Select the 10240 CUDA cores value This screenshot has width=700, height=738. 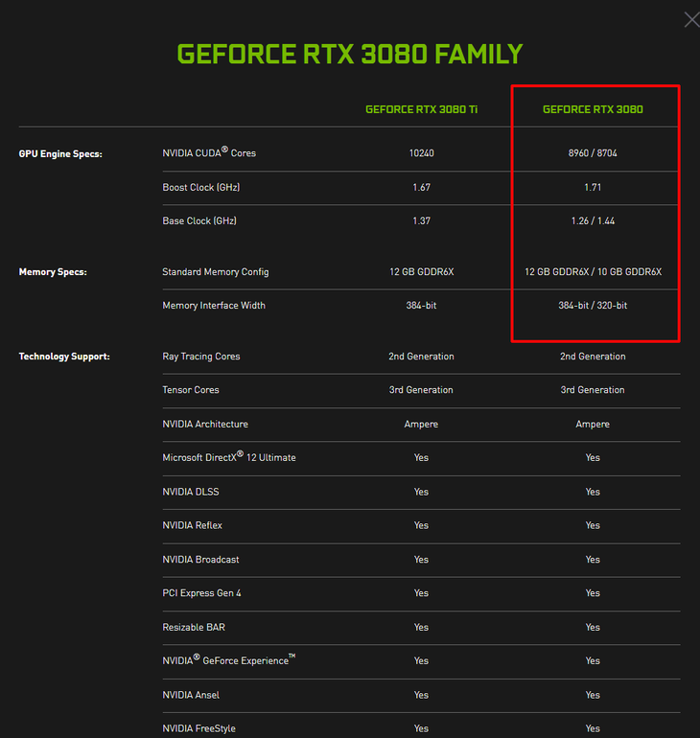point(421,153)
